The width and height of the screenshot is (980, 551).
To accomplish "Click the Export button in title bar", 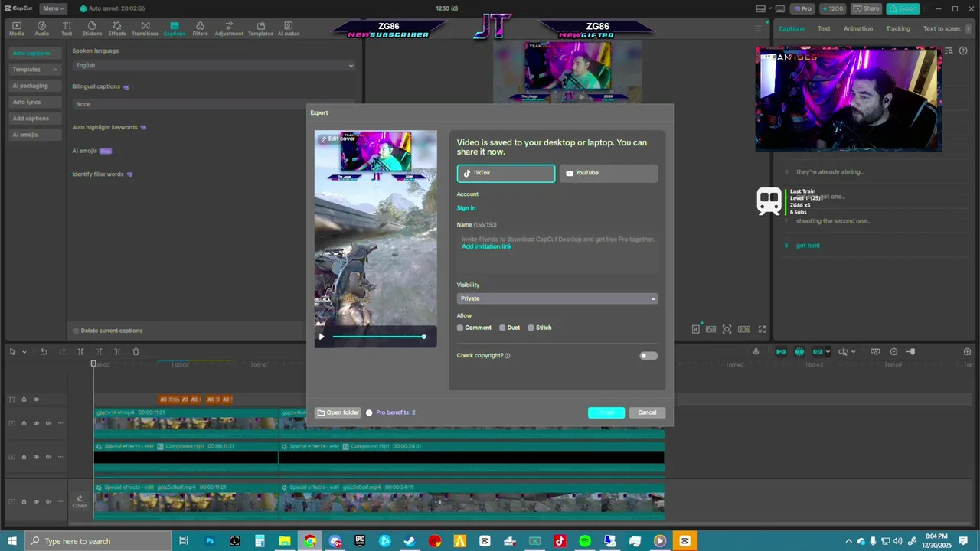I will click(x=903, y=8).
